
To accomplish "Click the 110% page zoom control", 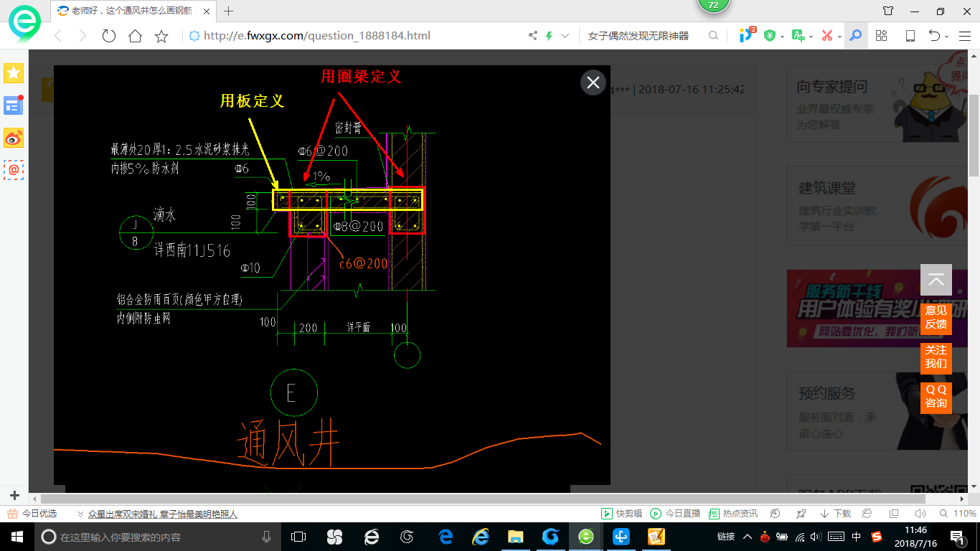I will [x=958, y=514].
